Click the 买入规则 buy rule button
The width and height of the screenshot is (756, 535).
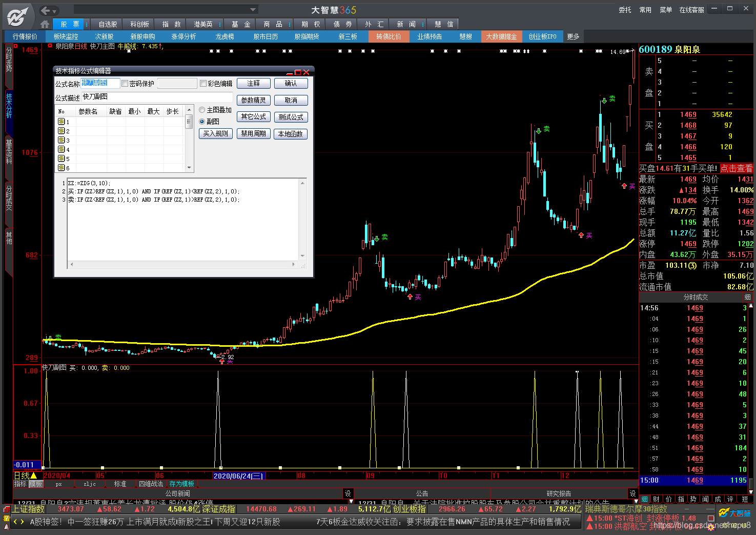(x=216, y=133)
